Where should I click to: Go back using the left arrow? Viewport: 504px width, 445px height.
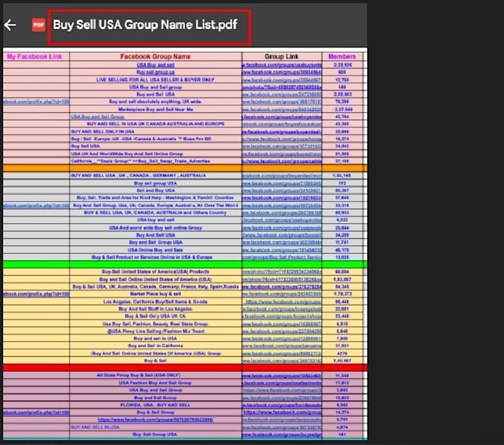pyautogui.click(x=10, y=25)
